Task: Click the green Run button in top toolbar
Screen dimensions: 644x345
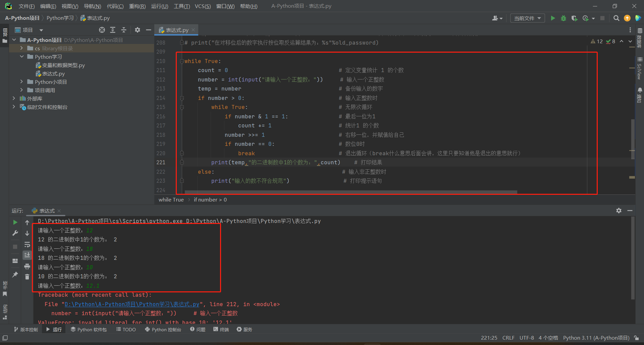Action: click(553, 18)
